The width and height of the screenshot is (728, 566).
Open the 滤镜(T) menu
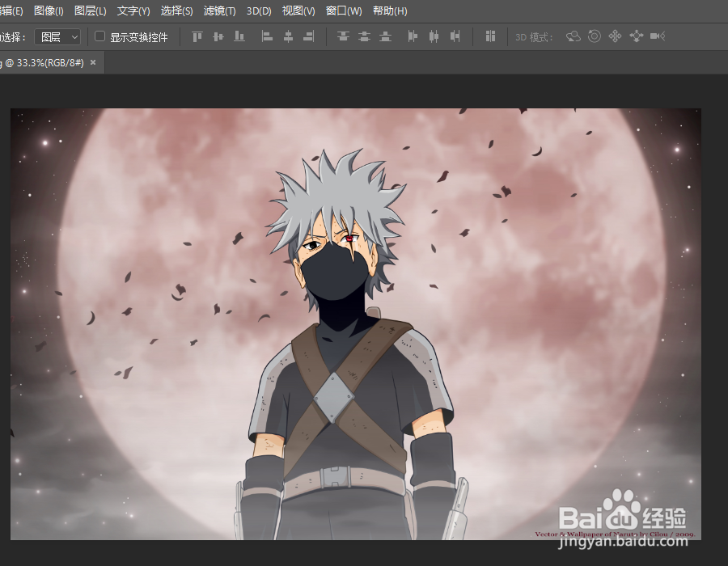coord(219,11)
